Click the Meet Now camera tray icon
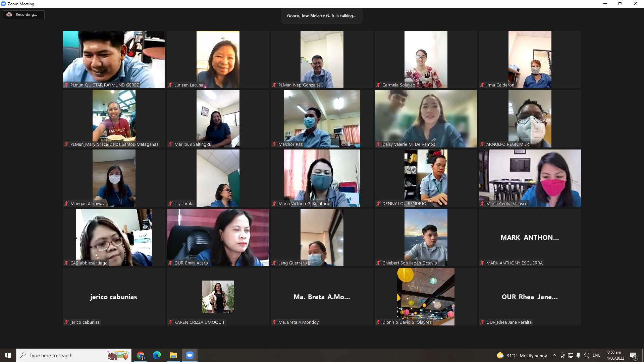The image size is (644, 362). coord(562,355)
